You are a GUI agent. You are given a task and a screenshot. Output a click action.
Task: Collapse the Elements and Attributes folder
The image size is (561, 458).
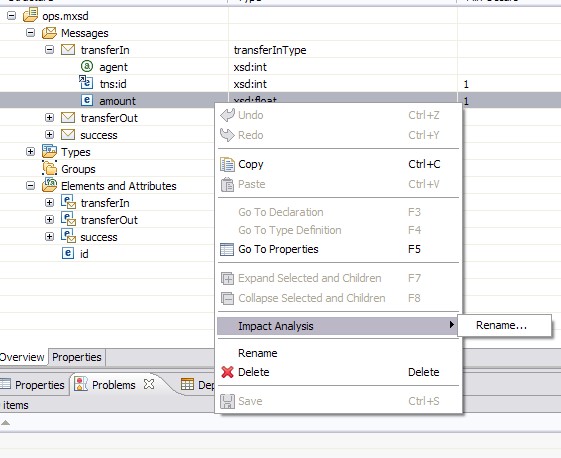pyautogui.click(x=30, y=186)
